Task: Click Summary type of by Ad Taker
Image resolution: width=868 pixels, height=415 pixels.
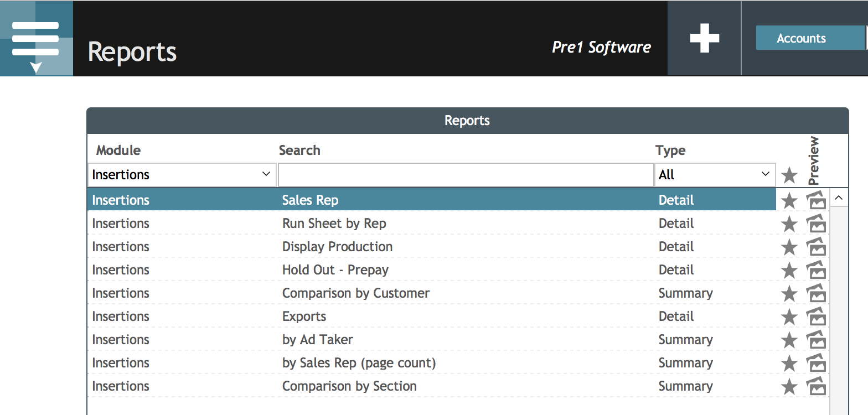Action: tap(685, 340)
